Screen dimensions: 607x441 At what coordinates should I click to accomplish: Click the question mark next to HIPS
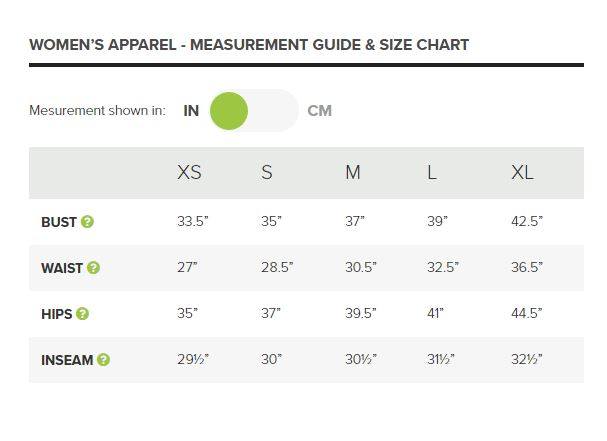click(83, 314)
